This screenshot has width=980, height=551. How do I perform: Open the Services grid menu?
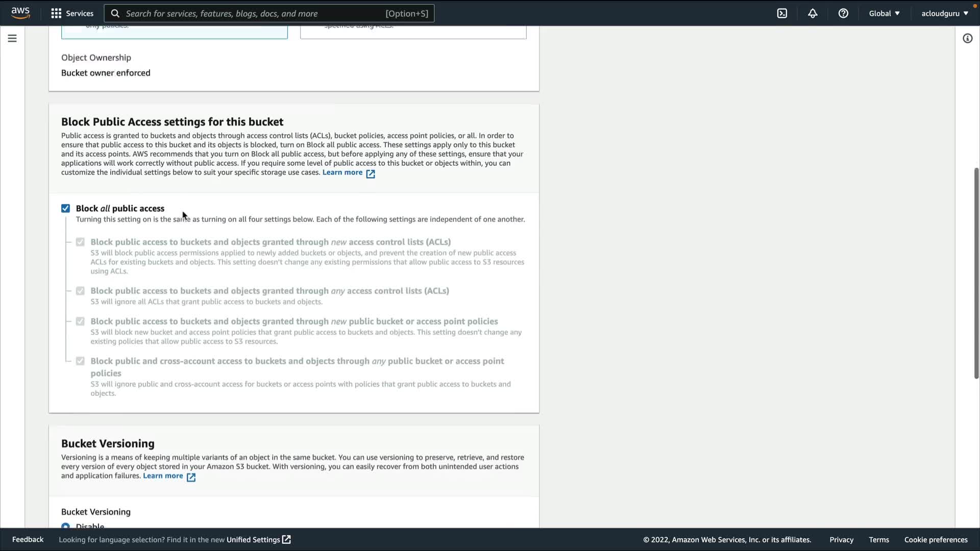[72, 13]
